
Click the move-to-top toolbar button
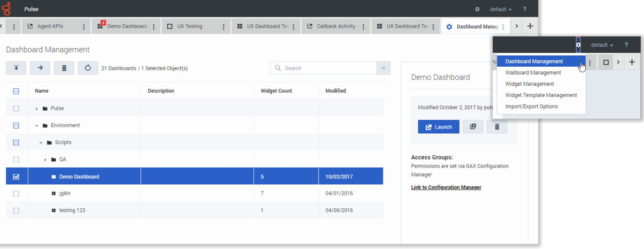coord(16,68)
